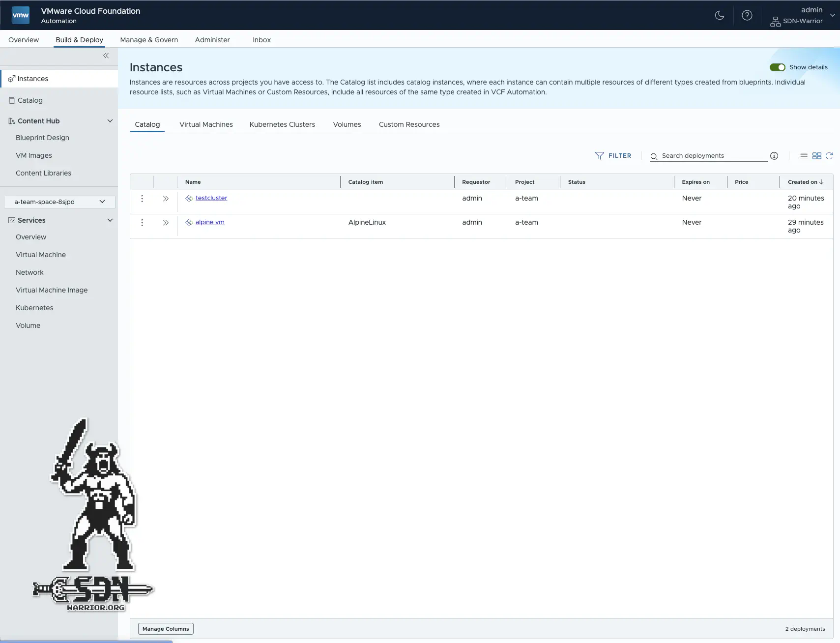840x643 pixels.
Task: Click the Manage Columns button
Action: point(165,628)
